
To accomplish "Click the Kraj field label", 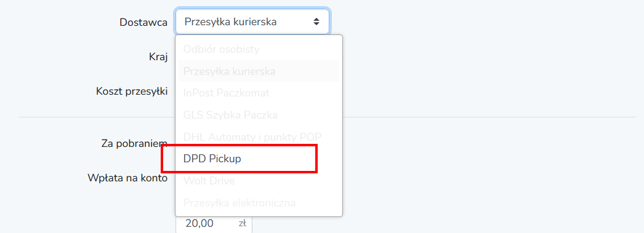I will (158, 57).
